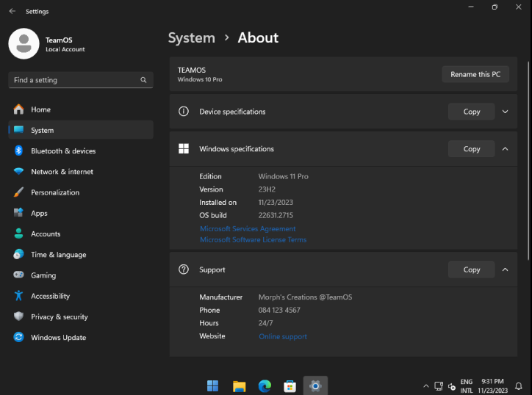Viewport: 532px width, 395px height.
Task: Open the clock showing 9:31 PM
Action: [x=492, y=386]
